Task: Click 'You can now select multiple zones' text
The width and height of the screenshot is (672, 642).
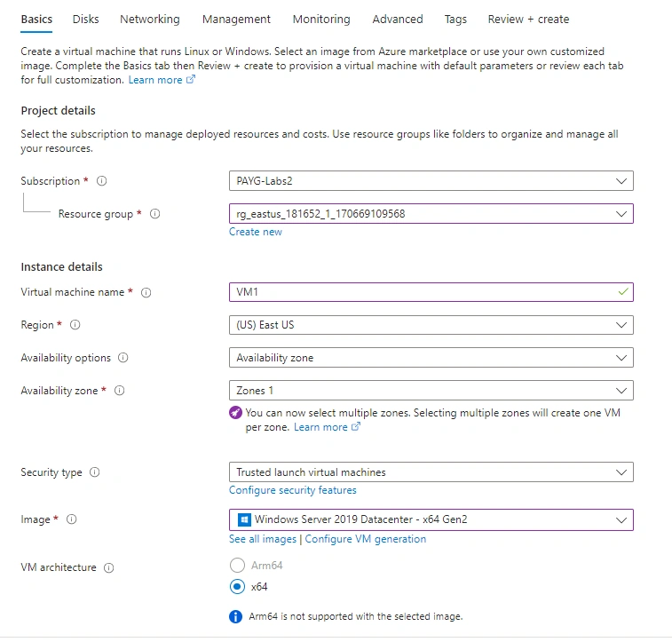Action: (432, 420)
